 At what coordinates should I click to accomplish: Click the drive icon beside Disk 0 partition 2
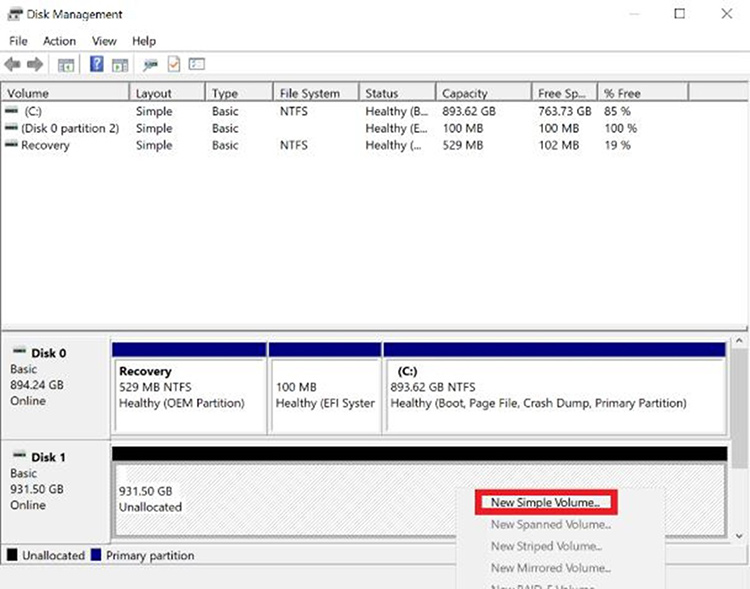(11, 128)
